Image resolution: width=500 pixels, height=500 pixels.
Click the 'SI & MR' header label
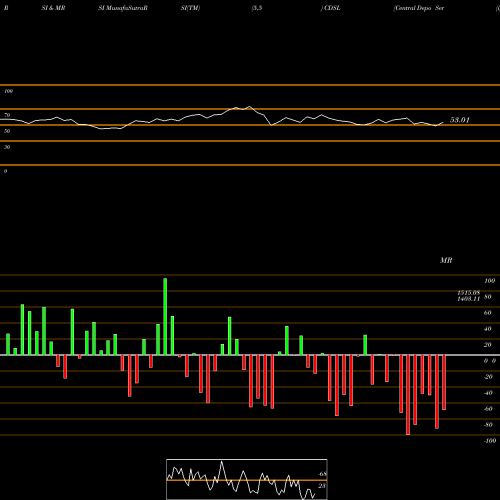coord(53,8)
